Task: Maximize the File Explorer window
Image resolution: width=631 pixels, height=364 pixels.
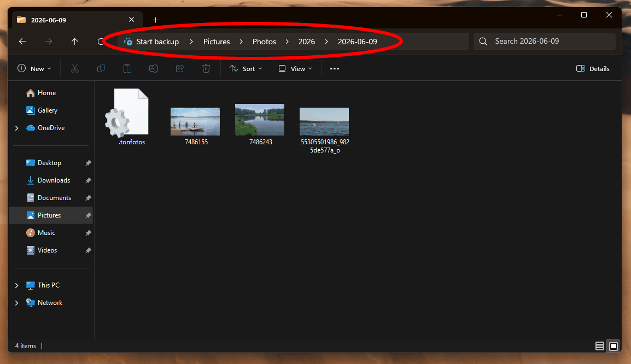Action: coord(584,15)
